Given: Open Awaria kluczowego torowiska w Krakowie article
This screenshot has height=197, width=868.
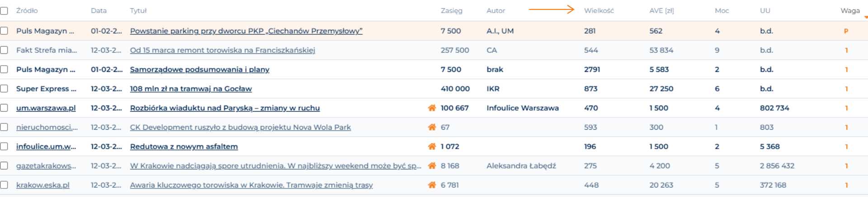Looking at the screenshot, I should point(251,185).
